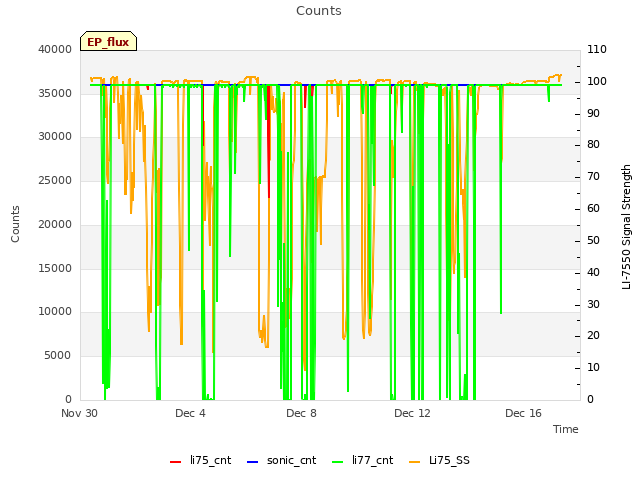The width and height of the screenshot is (640, 480).
Task: Click the green li77_cnt legend swatch
Action: (x=338, y=462)
